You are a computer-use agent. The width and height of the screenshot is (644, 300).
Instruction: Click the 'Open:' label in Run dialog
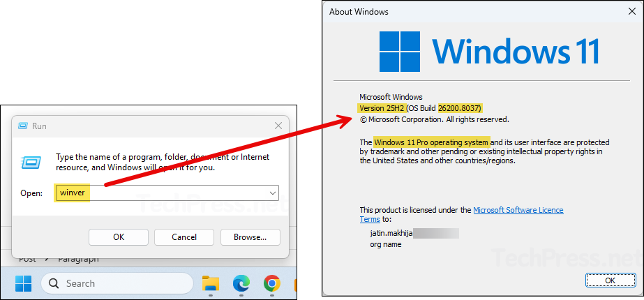pos(31,193)
